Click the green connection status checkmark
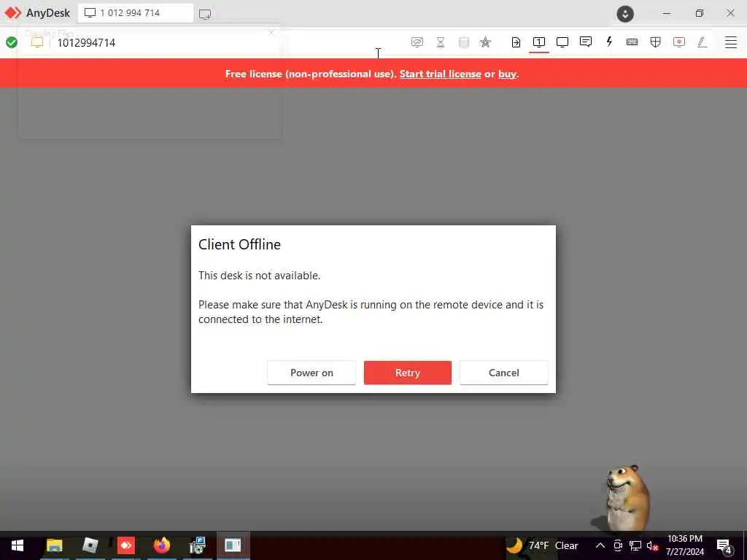This screenshot has width=747, height=560. (x=12, y=42)
